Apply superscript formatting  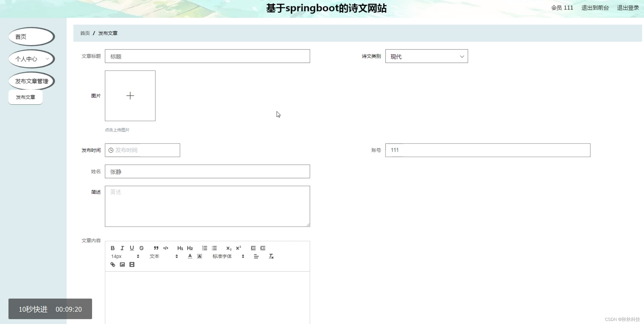click(x=239, y=248)
